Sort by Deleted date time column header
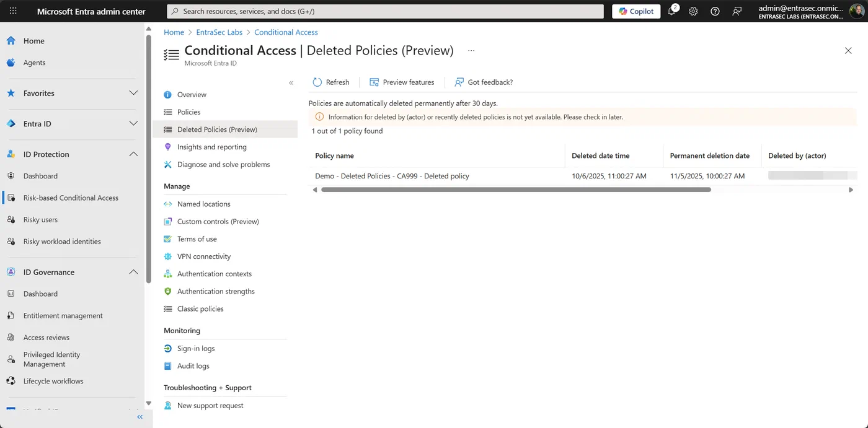 coord(600,155)
